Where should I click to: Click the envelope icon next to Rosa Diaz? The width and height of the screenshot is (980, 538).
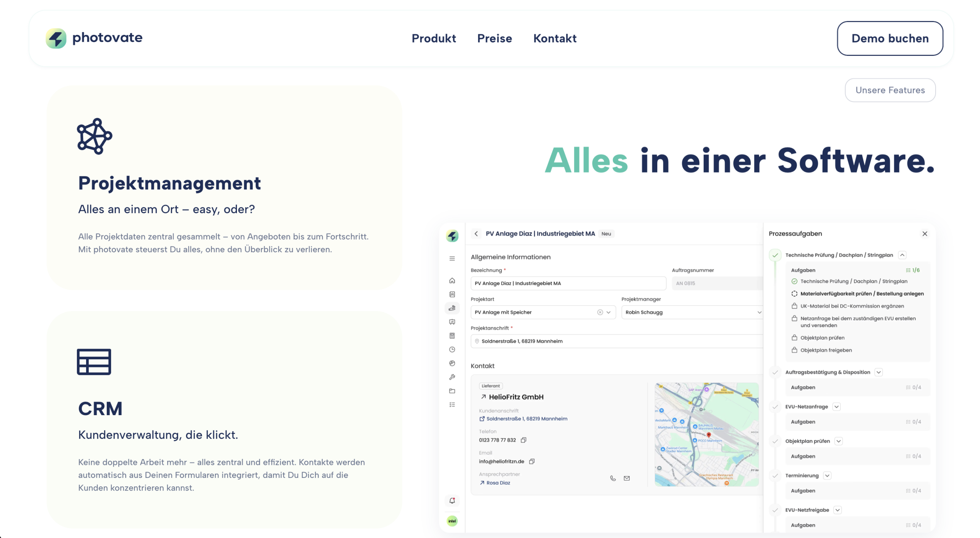tap(626, 478)
